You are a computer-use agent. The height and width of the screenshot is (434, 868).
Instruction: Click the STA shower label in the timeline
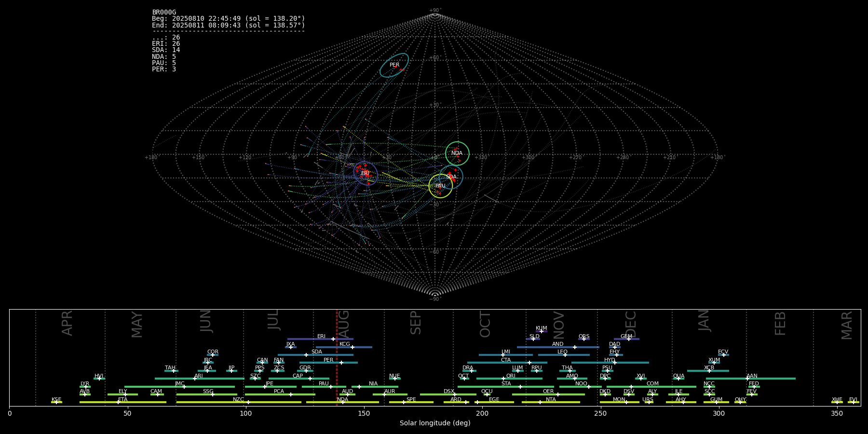point(506,384)
